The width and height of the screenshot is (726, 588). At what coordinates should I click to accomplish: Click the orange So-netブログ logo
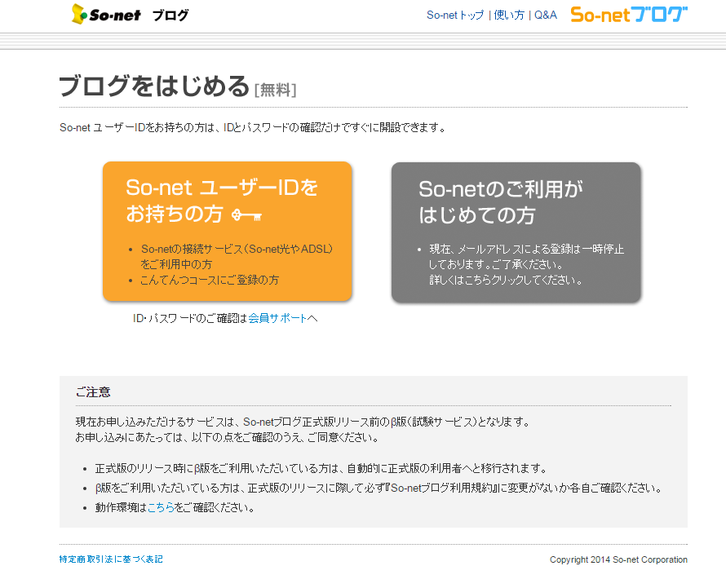[629, 15]
